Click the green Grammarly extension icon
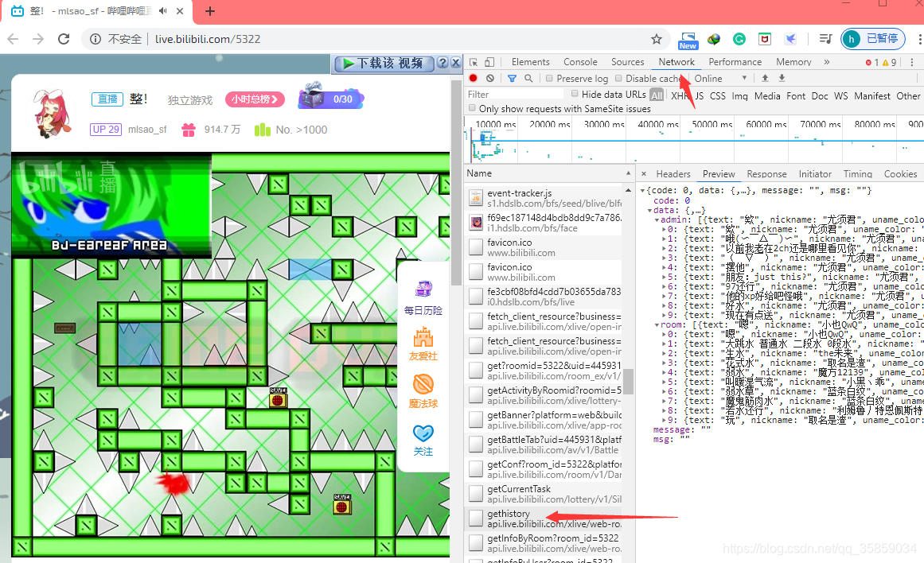The width and height of the screenshot is (924, 563). point(739,39)
